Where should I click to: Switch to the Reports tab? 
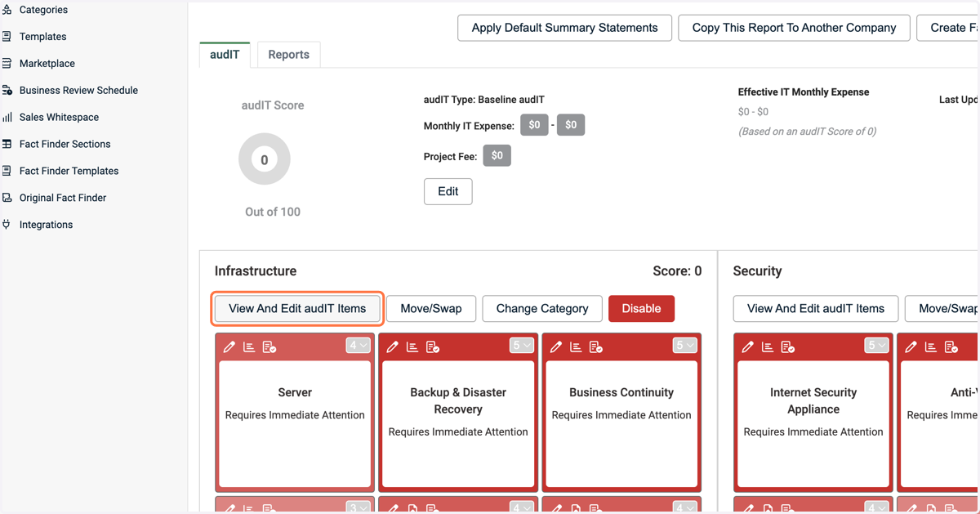289,55
